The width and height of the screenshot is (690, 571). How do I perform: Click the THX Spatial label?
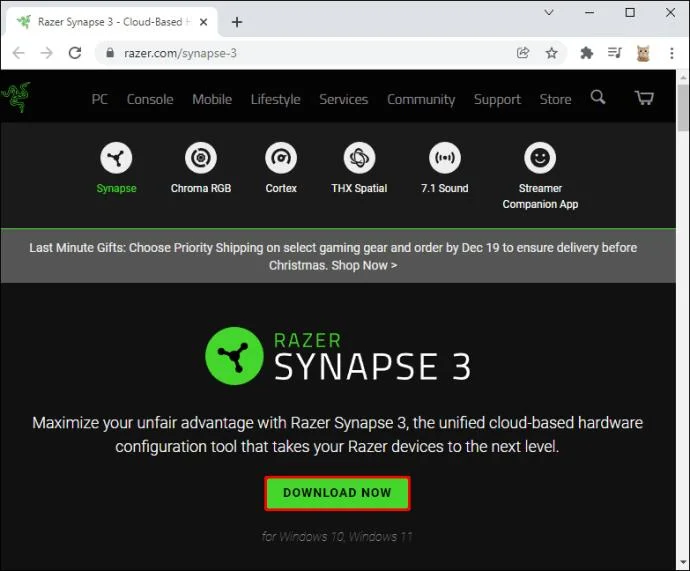359,188
